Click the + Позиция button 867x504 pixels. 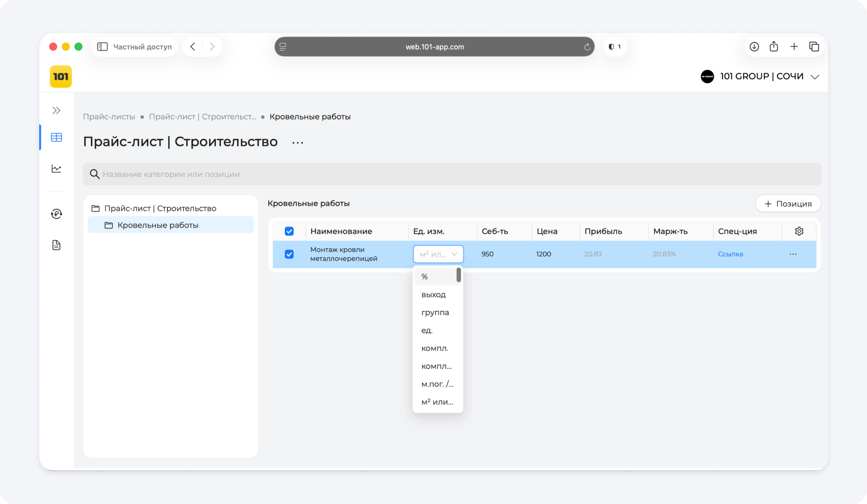coord(788,204)
